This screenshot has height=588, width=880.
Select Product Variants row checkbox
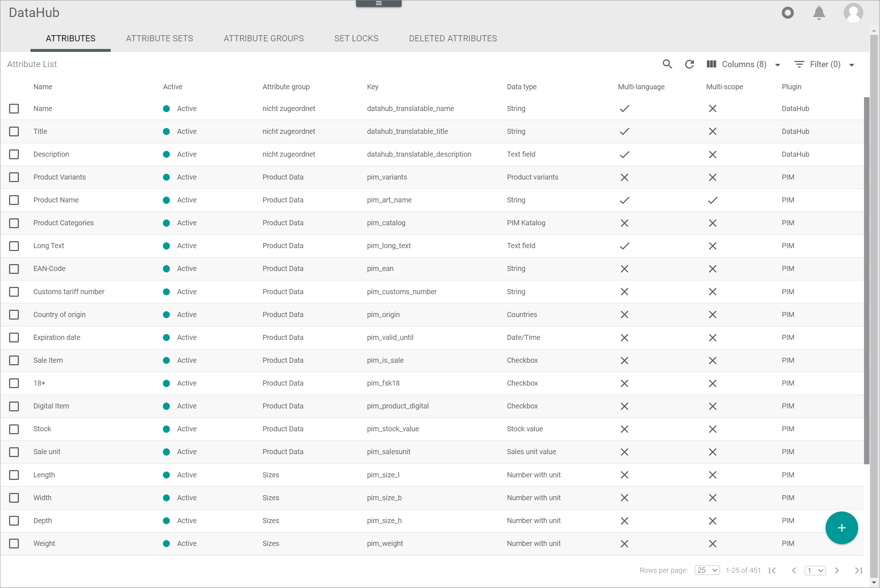pyautogui.click(x=14, y=177)
